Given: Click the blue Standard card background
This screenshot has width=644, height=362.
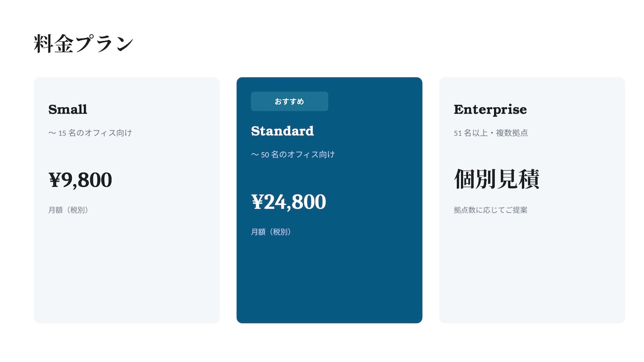Looking at the screenshot, I should pyautogui.click(x=329, y=280).
